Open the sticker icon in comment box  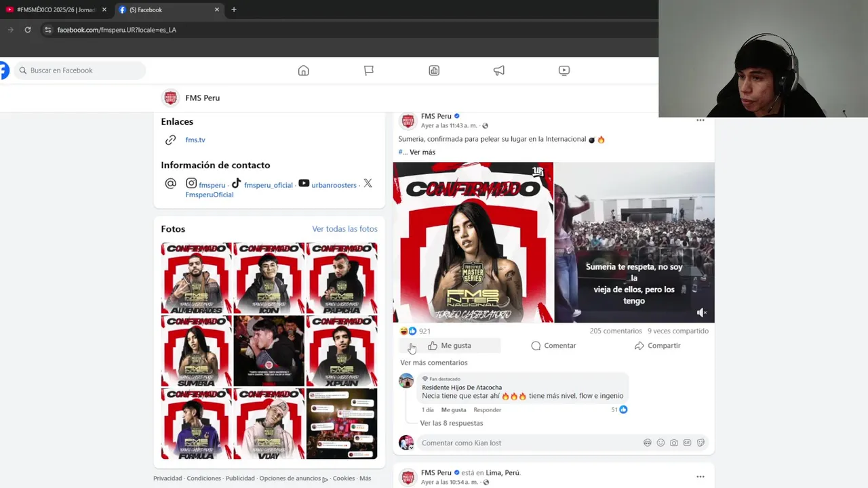(701, 443)
